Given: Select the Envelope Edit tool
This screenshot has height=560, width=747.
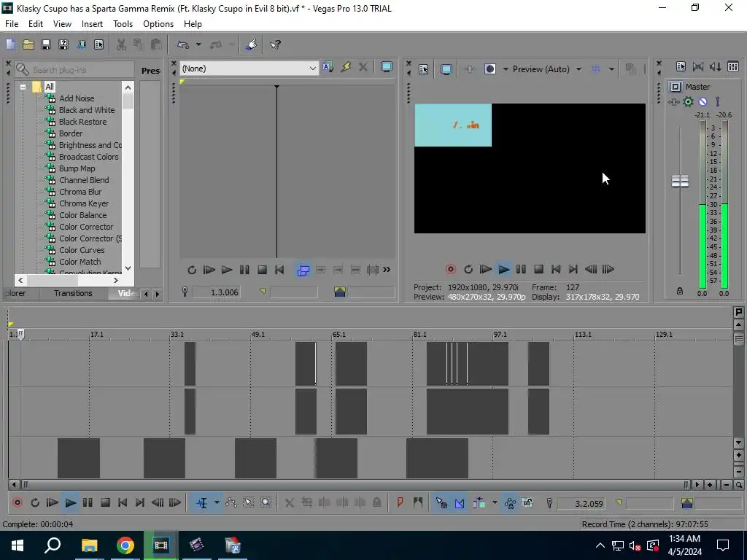Looking at the screenshot, I should 231,502.
